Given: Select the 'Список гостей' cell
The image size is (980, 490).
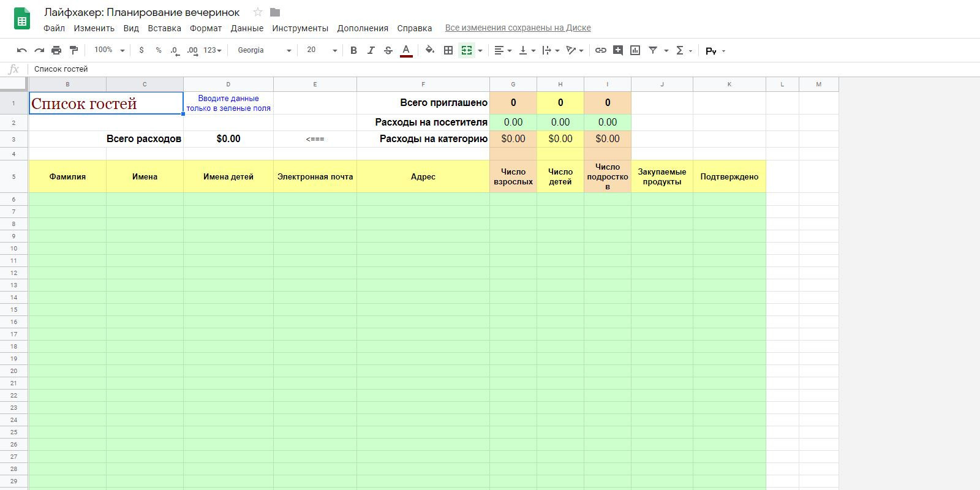Looking at the screenshot, I should point(106,104).
